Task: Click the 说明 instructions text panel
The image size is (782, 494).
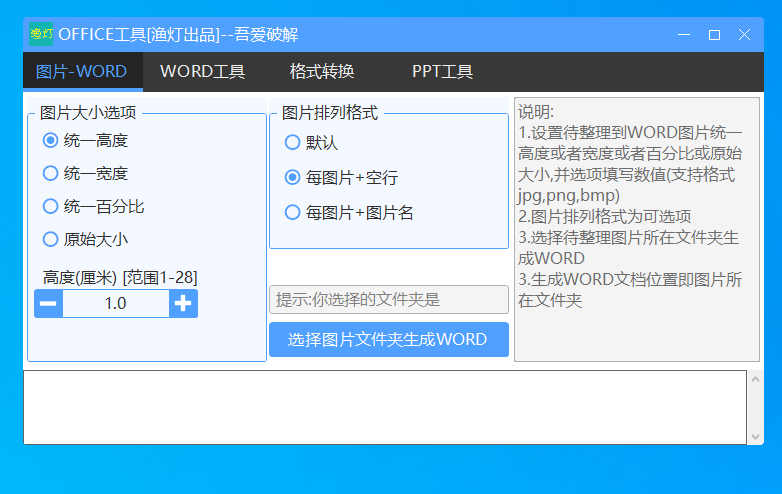Action: [637, 229]
